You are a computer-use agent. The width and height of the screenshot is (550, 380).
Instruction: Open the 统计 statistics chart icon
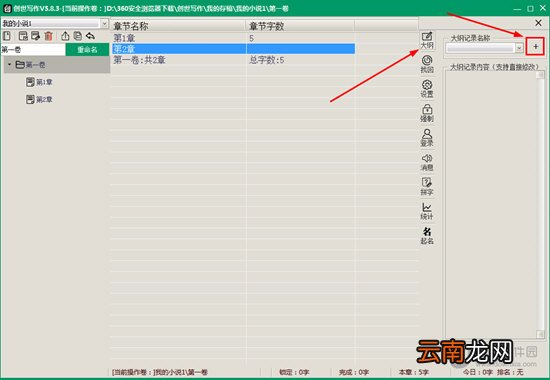coord(427,211)
